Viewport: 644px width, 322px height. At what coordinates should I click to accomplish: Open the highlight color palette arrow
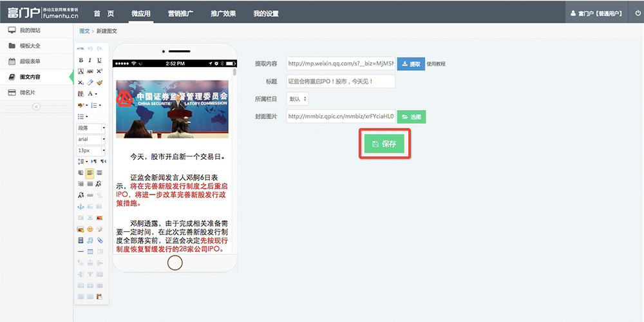(x=87, y=105)
